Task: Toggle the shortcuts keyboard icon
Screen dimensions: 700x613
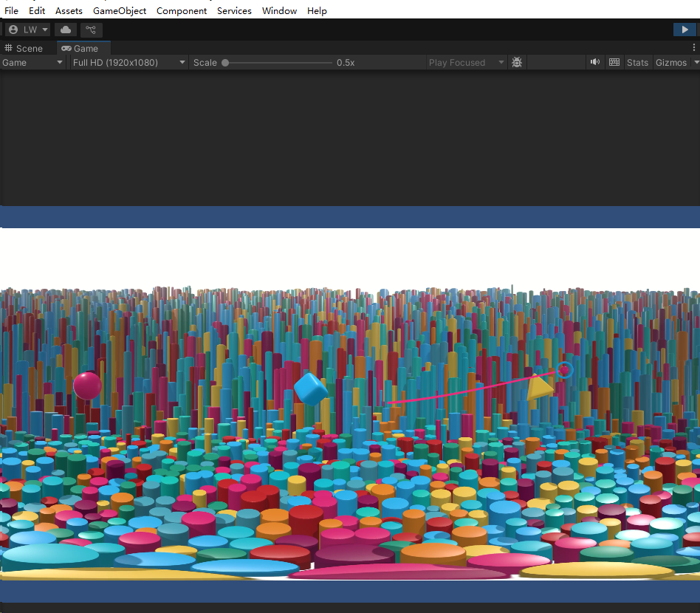Action: 614,62
